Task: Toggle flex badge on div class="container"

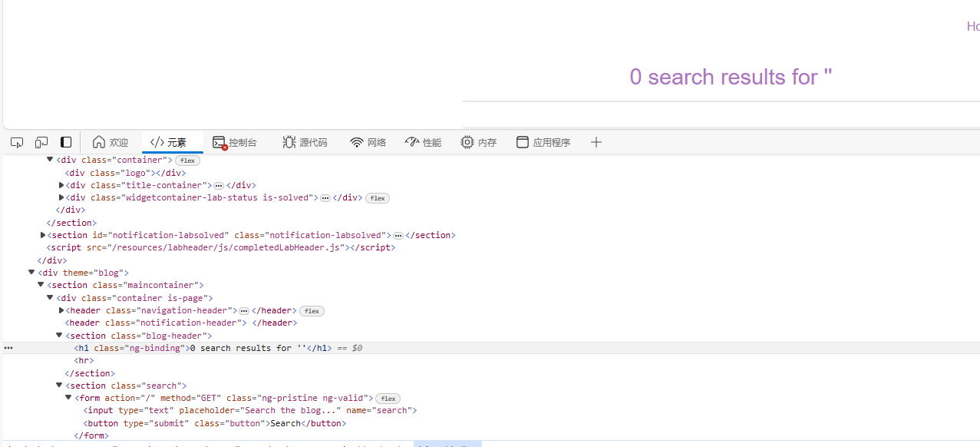Action: (187, 161)
